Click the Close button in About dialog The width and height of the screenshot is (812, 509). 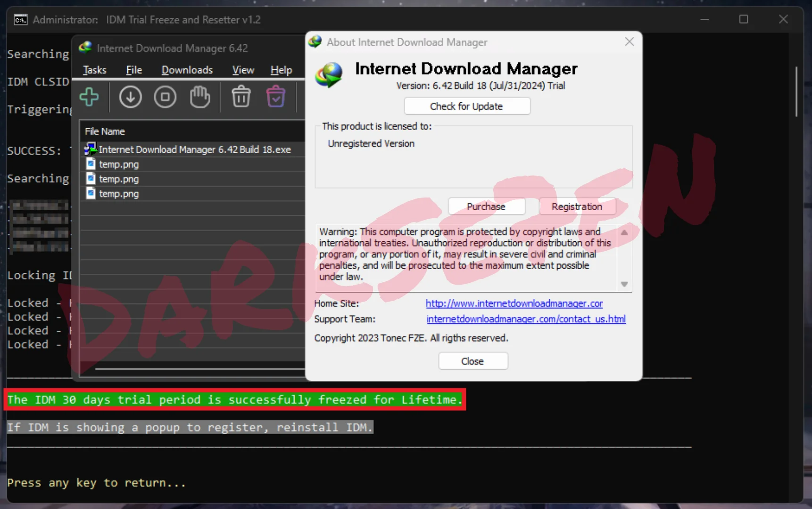[x=473, y=361]
